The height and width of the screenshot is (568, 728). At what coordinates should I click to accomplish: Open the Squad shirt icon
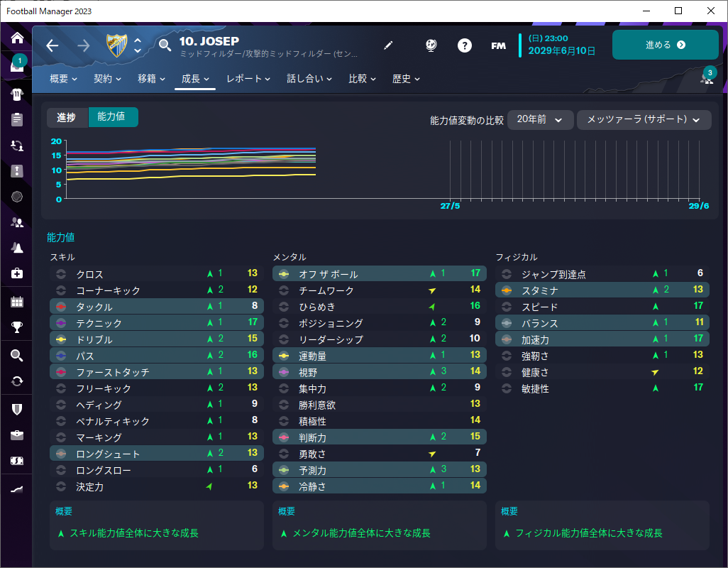coord(17,94)
